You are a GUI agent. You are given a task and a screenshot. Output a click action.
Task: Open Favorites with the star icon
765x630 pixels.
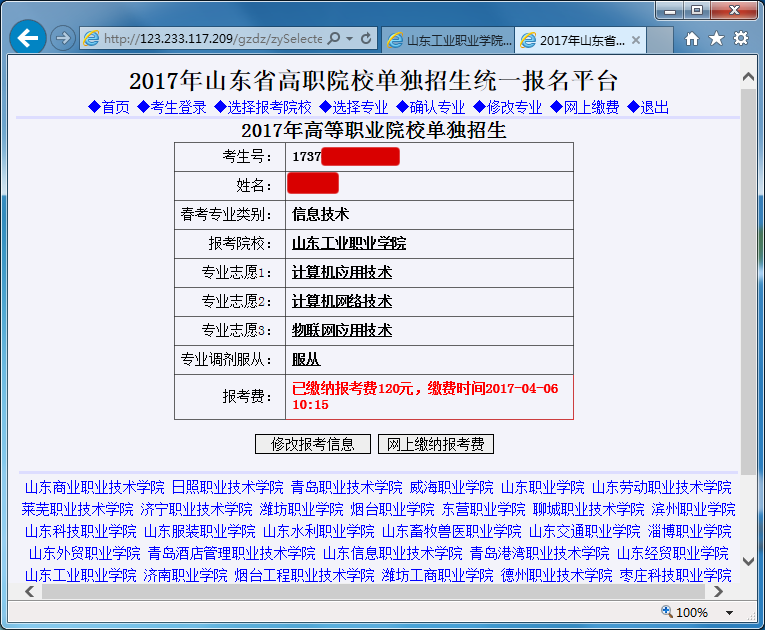716,39
